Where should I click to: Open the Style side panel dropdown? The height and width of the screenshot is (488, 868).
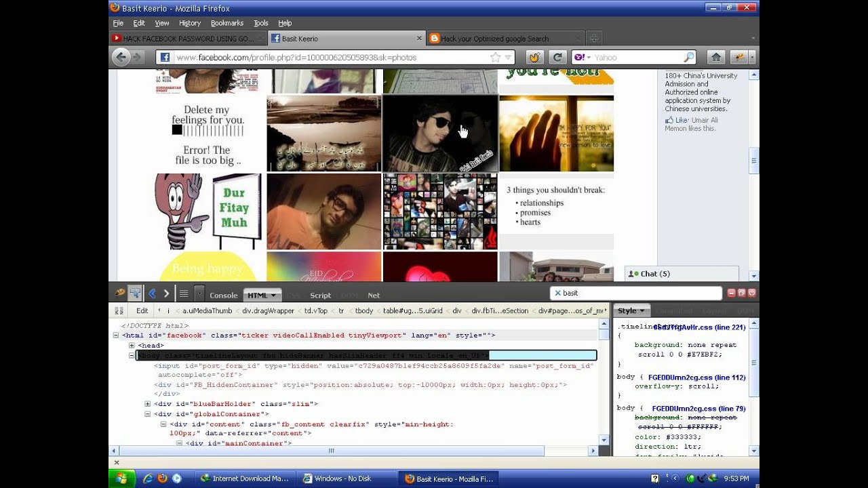pyautogui.click(x=641, y=311)
